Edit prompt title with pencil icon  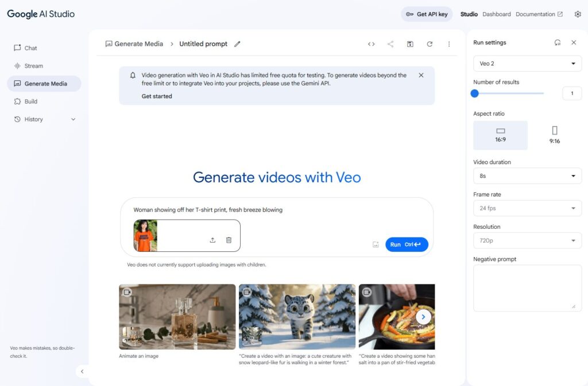click(x=237, y=44)
